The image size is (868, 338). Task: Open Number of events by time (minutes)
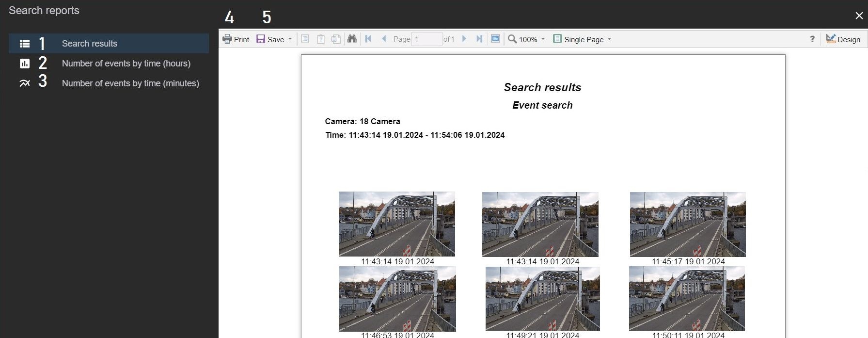tap(130, 83)
